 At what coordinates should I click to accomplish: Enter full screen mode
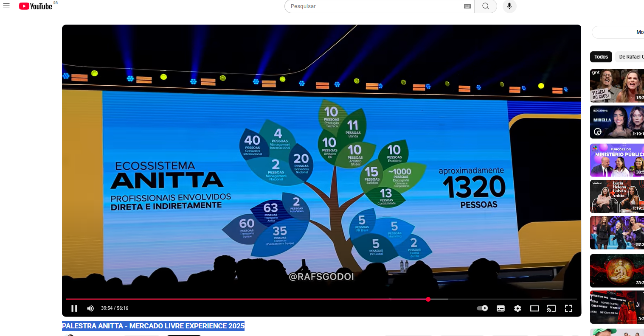point(568,308)
